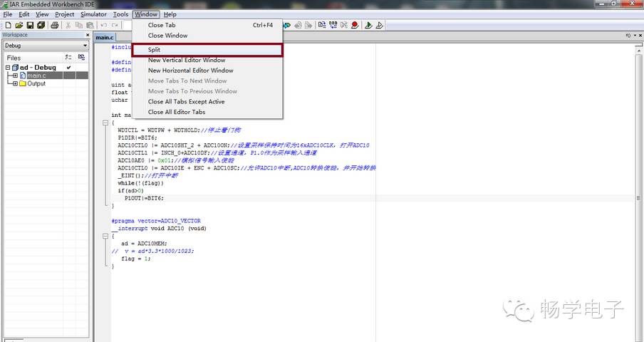Screen dimensions: 644x342
Task: Open the Simulator menu
Action: click(x=93, y=14)
